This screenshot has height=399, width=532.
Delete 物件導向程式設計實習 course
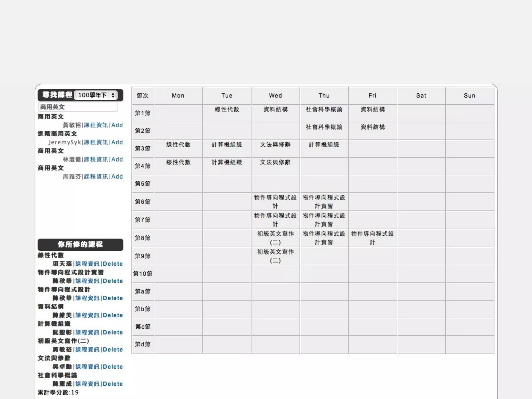pyautogui.click(x=113, y=281)
